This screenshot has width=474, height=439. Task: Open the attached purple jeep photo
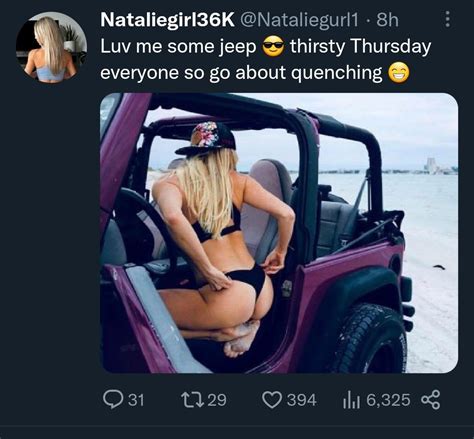[x=279, y=233]
